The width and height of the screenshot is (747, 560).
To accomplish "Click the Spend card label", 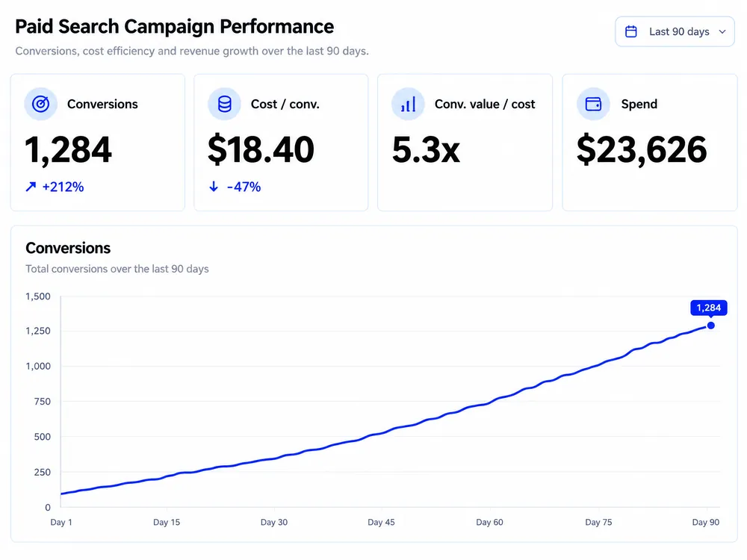I will [639, 104].
